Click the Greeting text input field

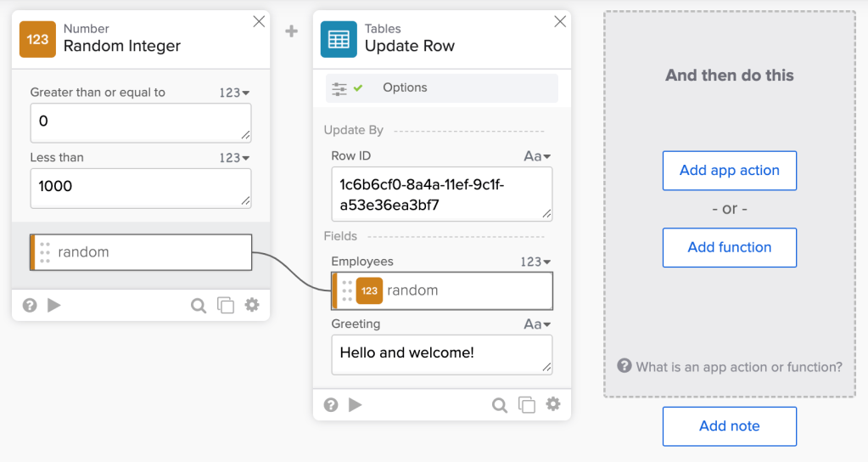tap(441, 354)
